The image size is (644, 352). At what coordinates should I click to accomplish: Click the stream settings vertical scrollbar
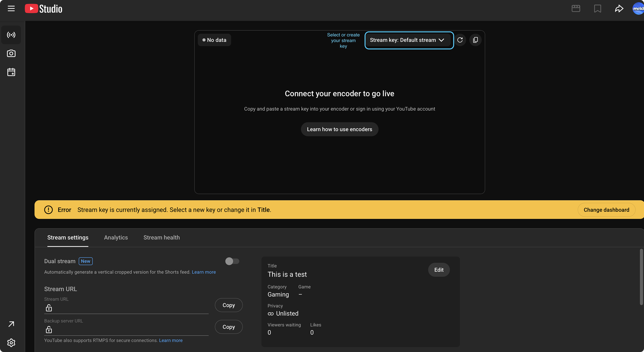click(641, 277)
